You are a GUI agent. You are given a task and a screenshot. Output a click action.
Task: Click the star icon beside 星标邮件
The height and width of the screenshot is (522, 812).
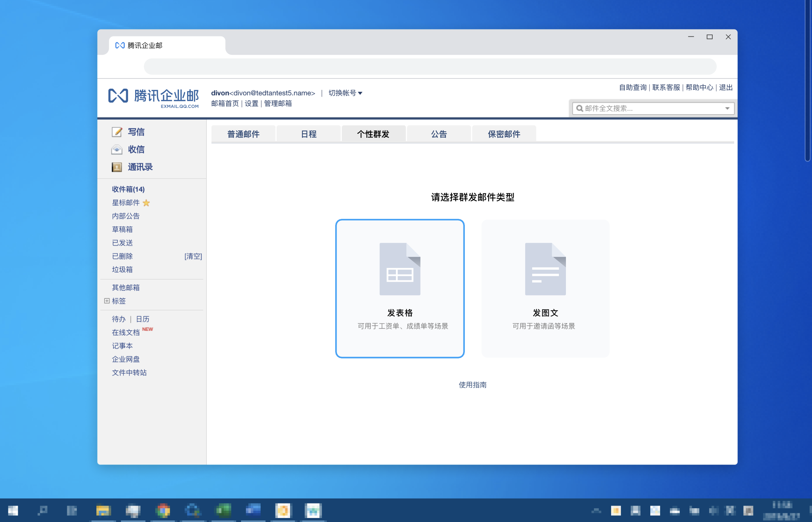point(146,203)
